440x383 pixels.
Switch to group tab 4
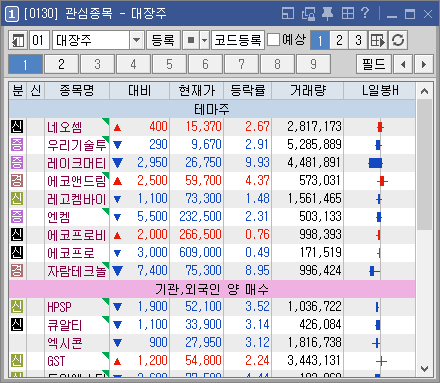(x=134, y=64)
